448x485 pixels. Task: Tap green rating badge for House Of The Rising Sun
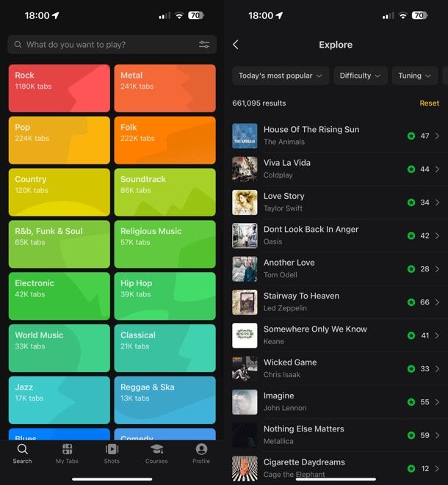(x=411, y=136)
